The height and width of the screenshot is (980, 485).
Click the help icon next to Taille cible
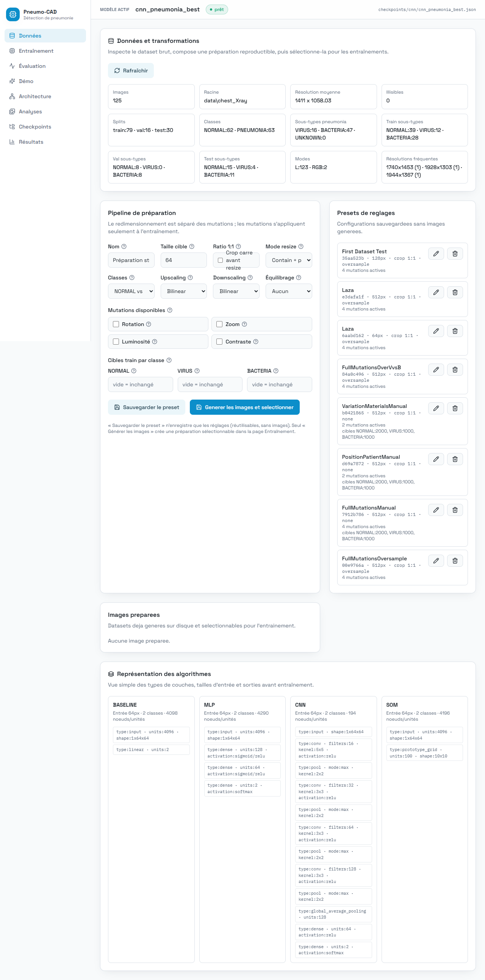point(192,246)
